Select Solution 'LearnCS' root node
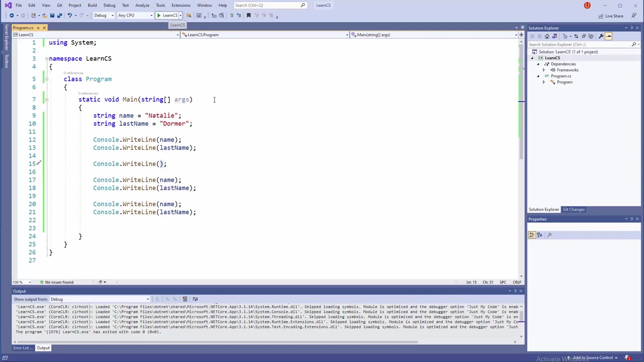Image resolution: width=644 pixels, height=362 pixels. 568,52
